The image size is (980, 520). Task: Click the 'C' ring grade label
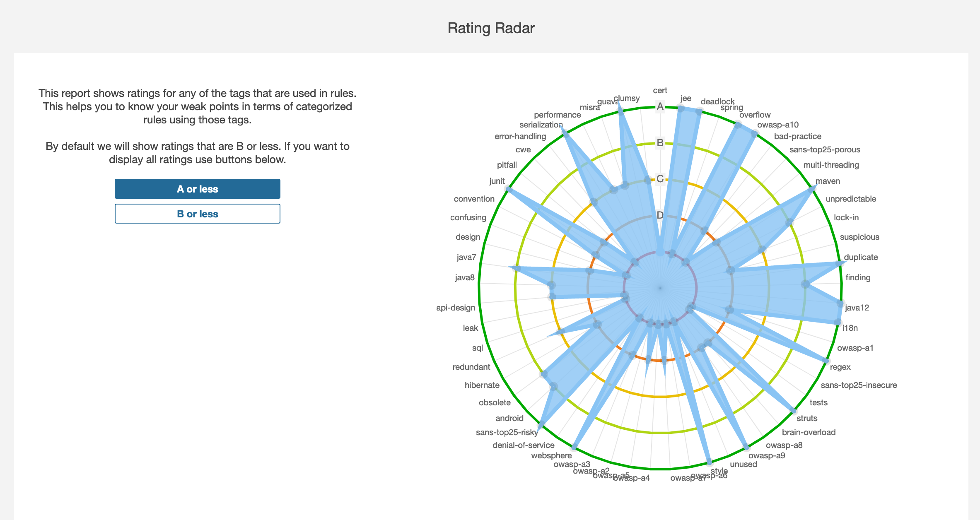tap(660, 179)
